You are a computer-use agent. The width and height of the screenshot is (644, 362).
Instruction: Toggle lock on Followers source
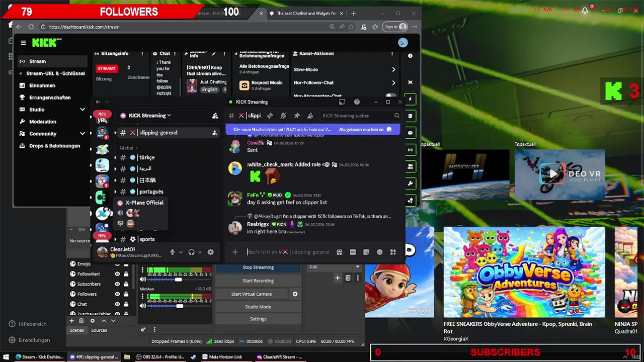coord(126,294)
